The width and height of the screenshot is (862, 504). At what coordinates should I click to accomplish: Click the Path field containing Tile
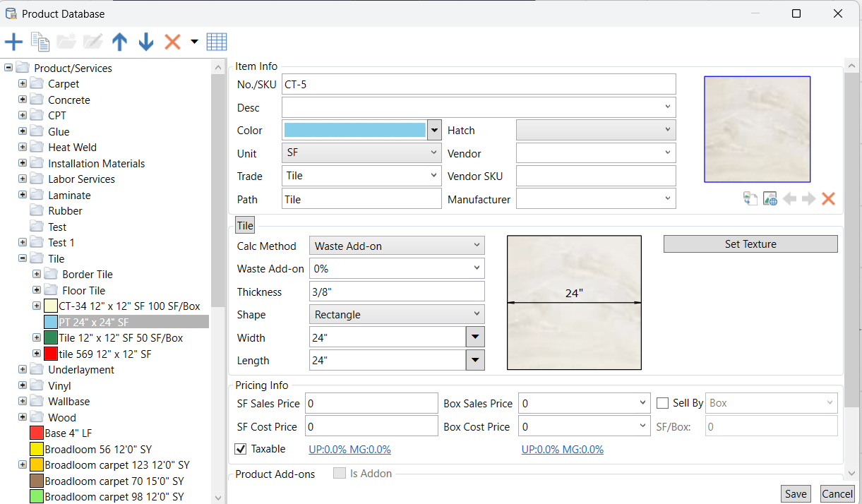coord(361,199)
